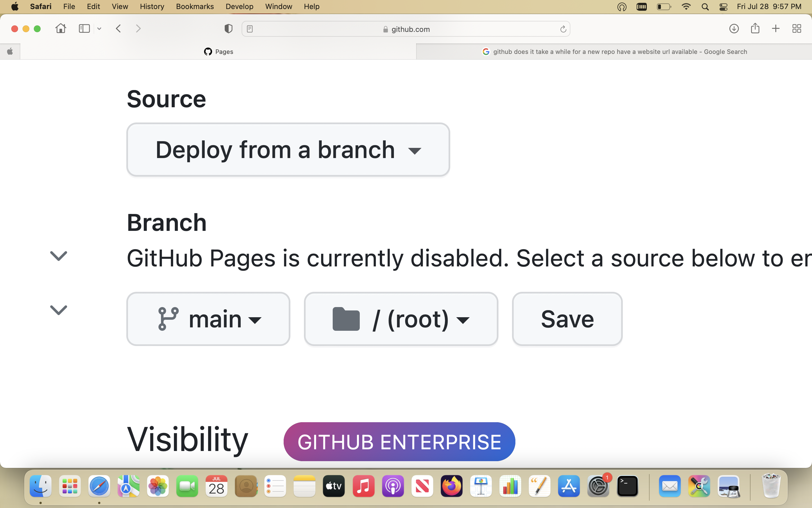
Task: Open FaceTime from the Dock
Action: pyautogui.click(x=187, y=486)
